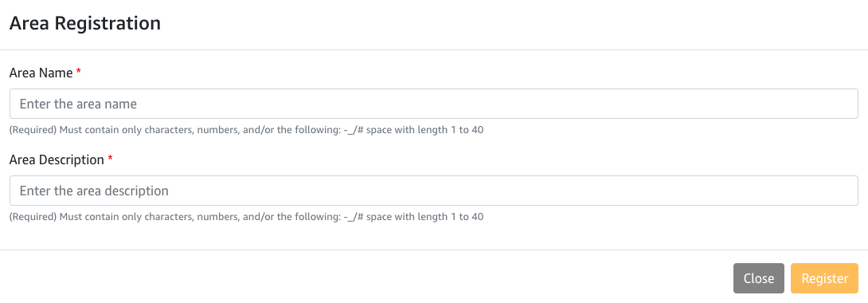Click the word 'Registration' in the title
The width and height of the screenshot is (868, 303).
tap(108, 25)
